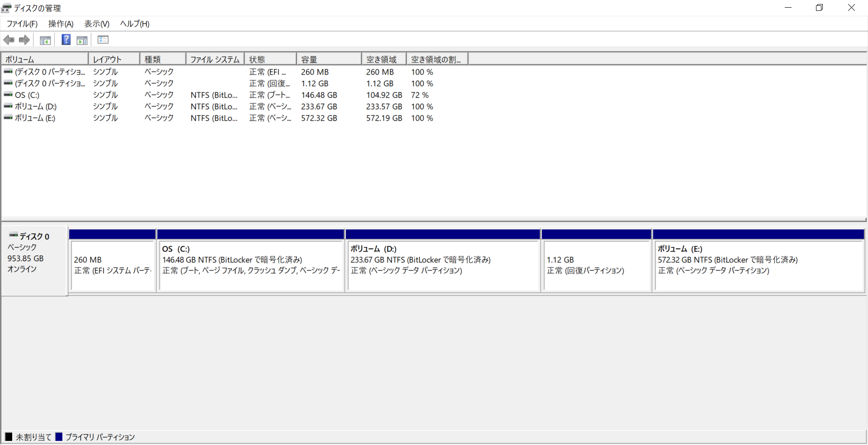868x445 pixels.
Task: Click the 146.48 GB capacity cell
Action: 319,95
